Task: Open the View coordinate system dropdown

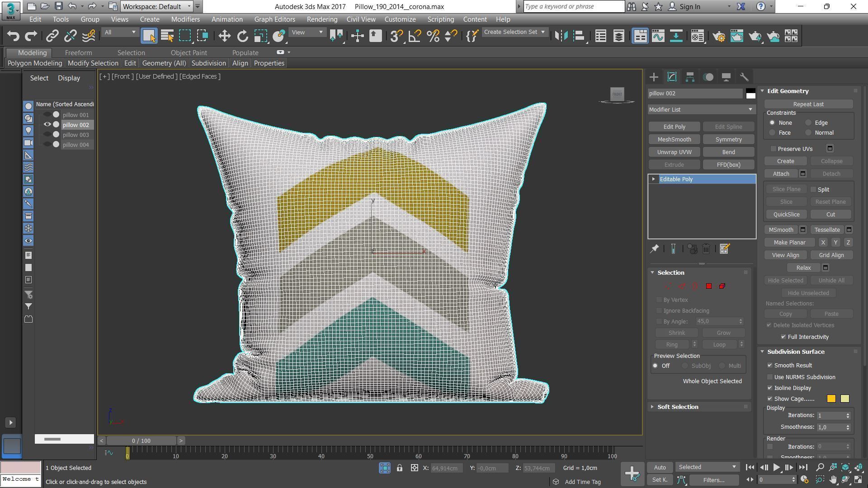Action: [307, 33]
